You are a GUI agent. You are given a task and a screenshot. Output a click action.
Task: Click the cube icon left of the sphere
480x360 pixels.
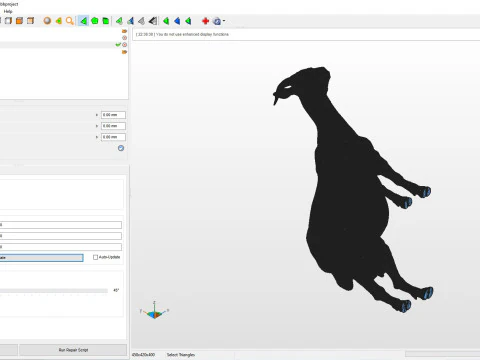pyautogui.click(x=30, y=21)
